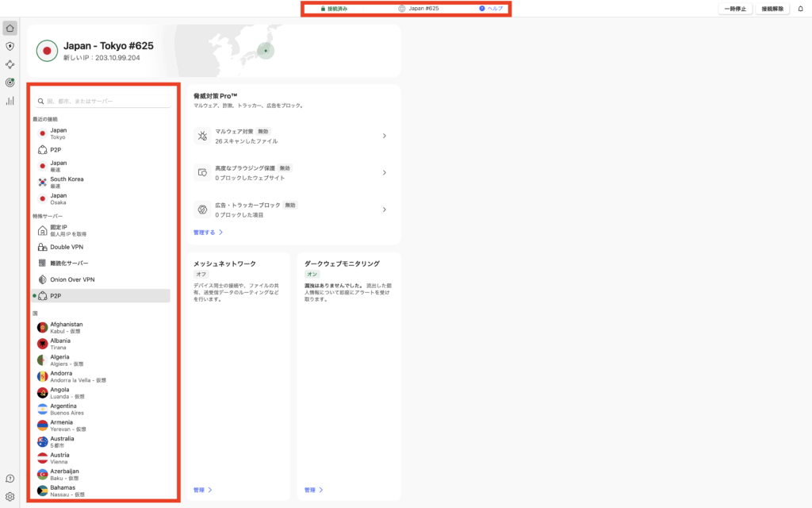Click the ヘルプ help link in the top bar
Screen dimensions: 812x508
point(491,8)
